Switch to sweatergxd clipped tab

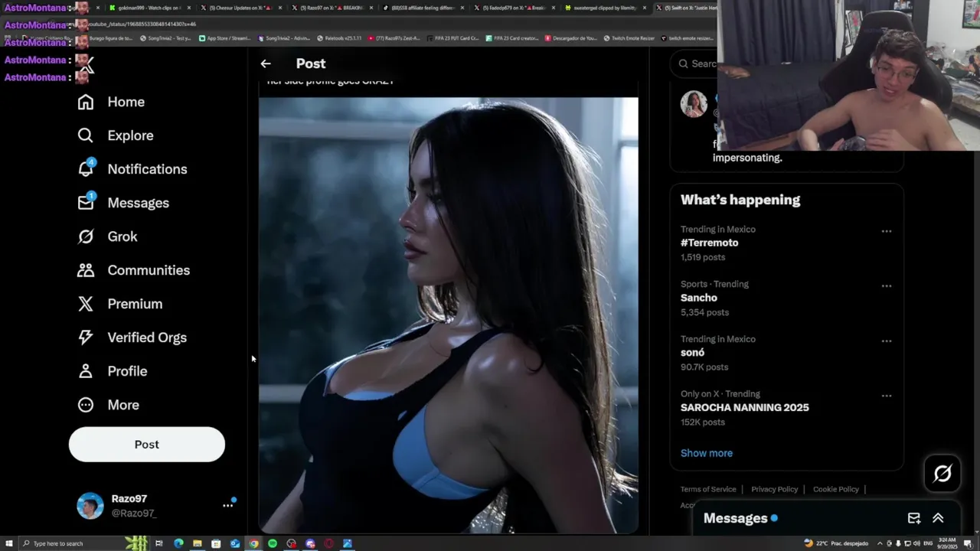click(606, 8)
